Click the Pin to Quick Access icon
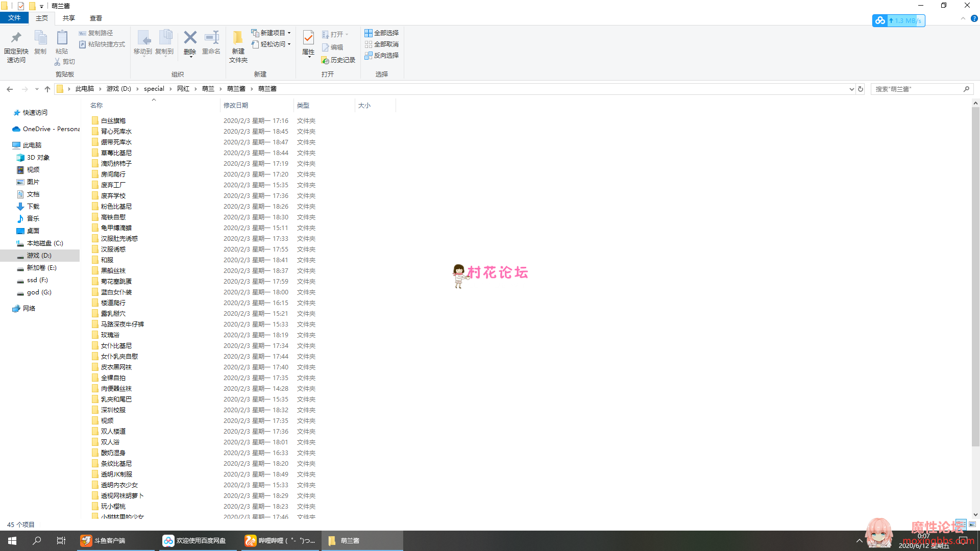The height and width of the screenshot is (551, 980). pos(16,38)
